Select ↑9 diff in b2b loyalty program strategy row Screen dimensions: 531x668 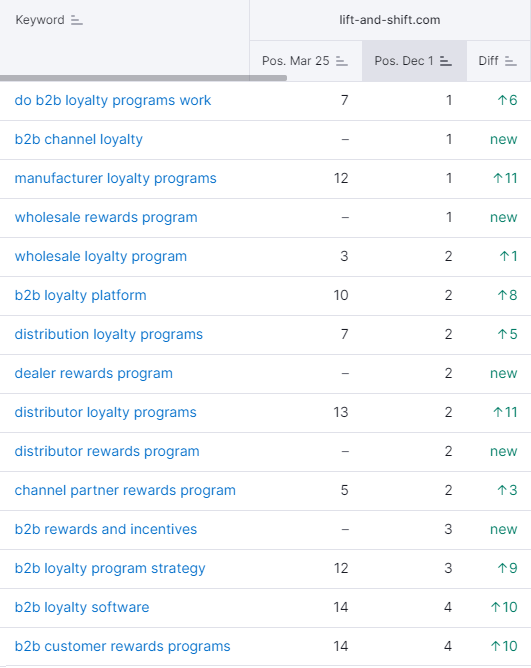pyautogui.click(x=507, y=568)
